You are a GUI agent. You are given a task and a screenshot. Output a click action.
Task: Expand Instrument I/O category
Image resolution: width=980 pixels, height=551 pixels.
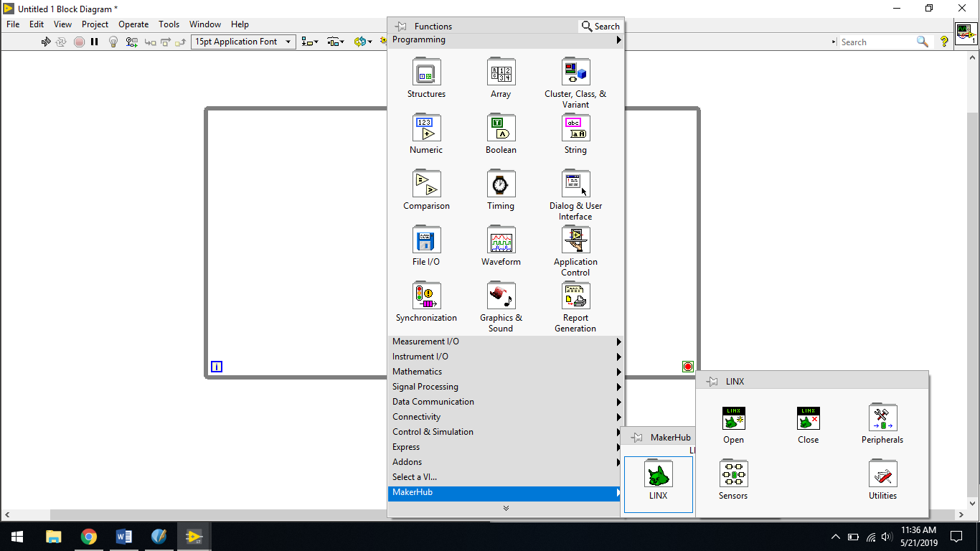pos(506,357)
